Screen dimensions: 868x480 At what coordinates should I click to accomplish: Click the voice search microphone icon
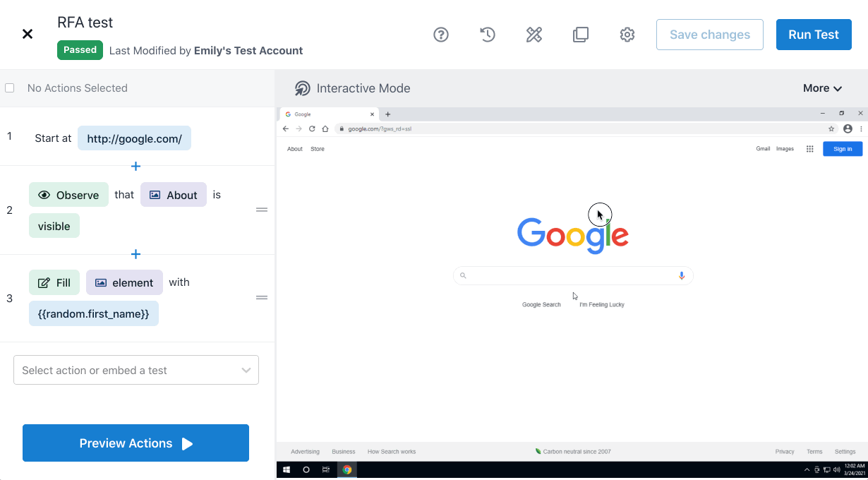click(x=682, y=275)
